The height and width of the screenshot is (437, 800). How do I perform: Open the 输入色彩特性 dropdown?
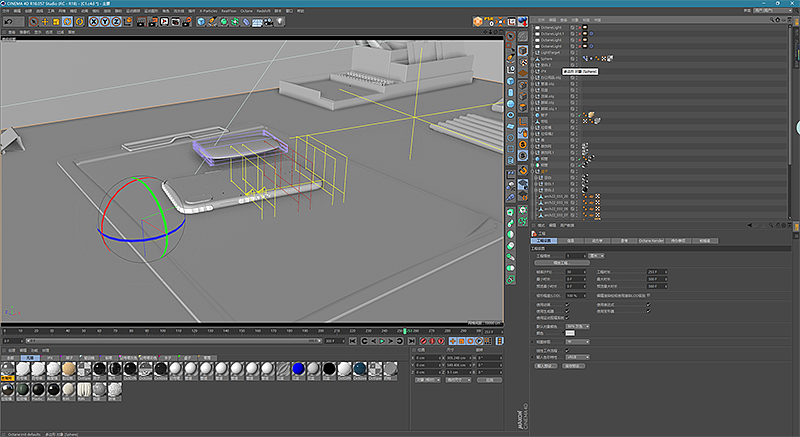click(578, 357)
